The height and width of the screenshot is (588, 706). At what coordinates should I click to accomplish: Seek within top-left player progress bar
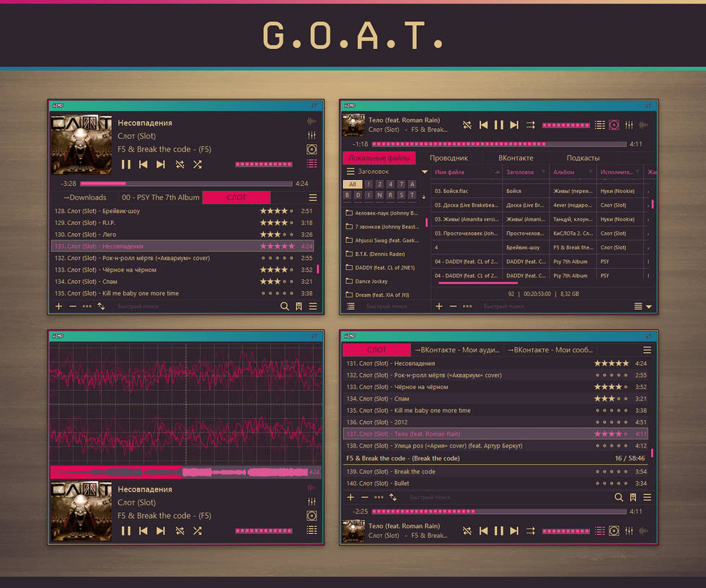tap(186, 184)
